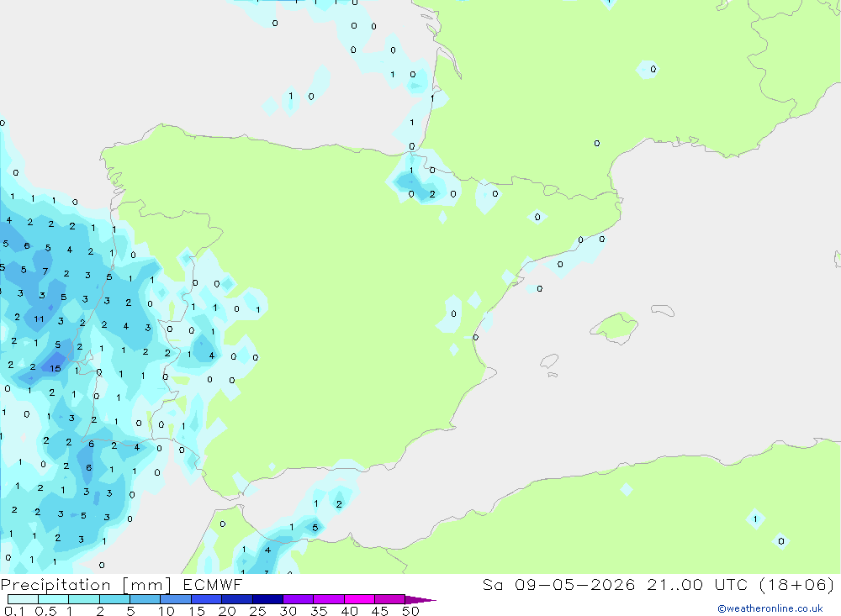Click the '0.1' legend scale label
The image size is (841, 616).
14,611
